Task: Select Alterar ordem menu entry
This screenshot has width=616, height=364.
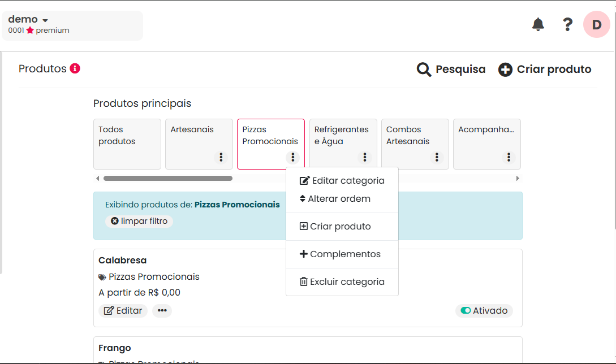Action: (335, 199)
